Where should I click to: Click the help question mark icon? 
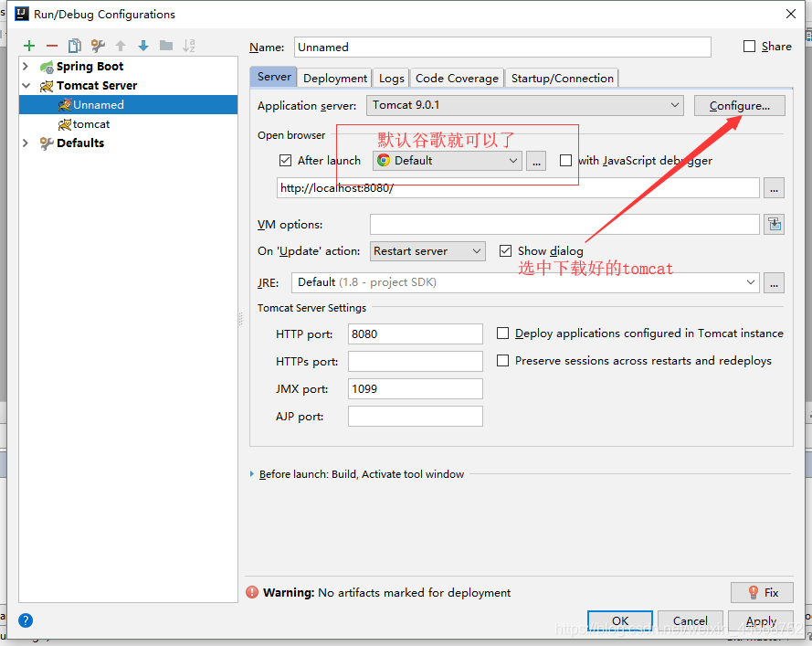[26, 620]
